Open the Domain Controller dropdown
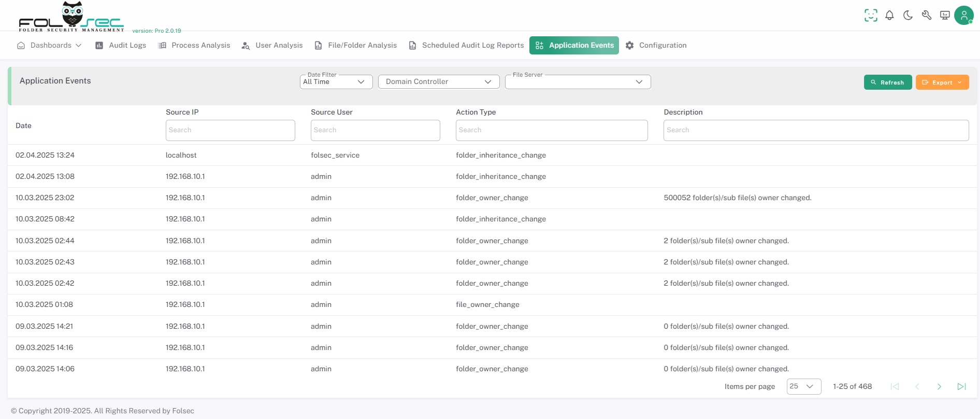980x419 pixels. [x=438, y=82]
